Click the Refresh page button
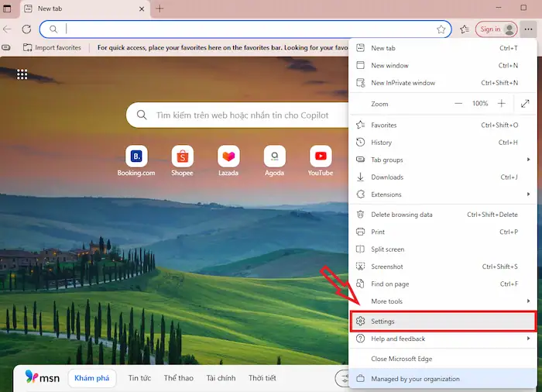This screenshot has width=542, height=392. point(26,29)
